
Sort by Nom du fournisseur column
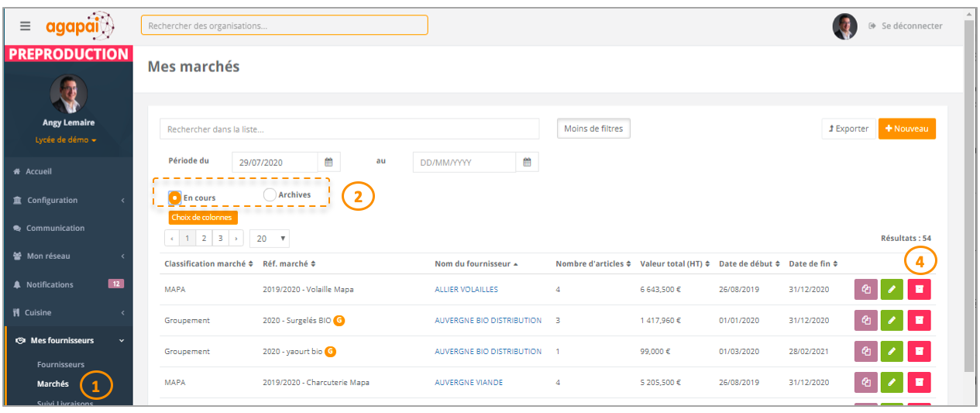[x=476, y=263]
